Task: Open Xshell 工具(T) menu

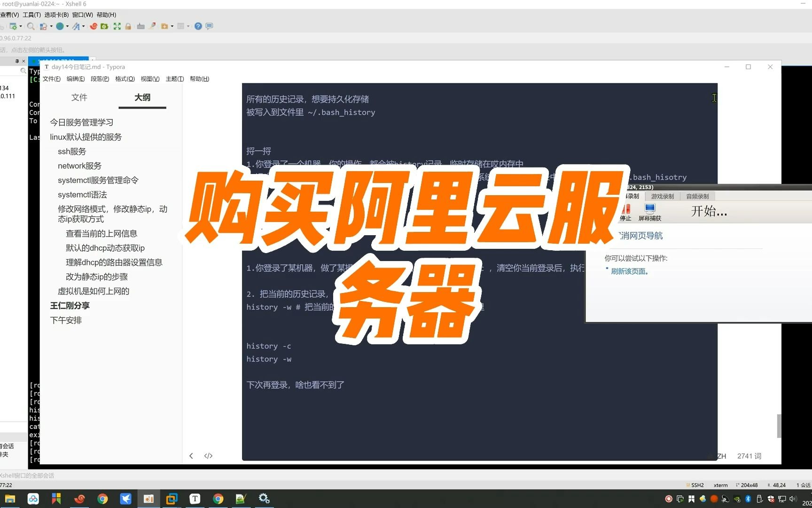Action: coord(31,15)
